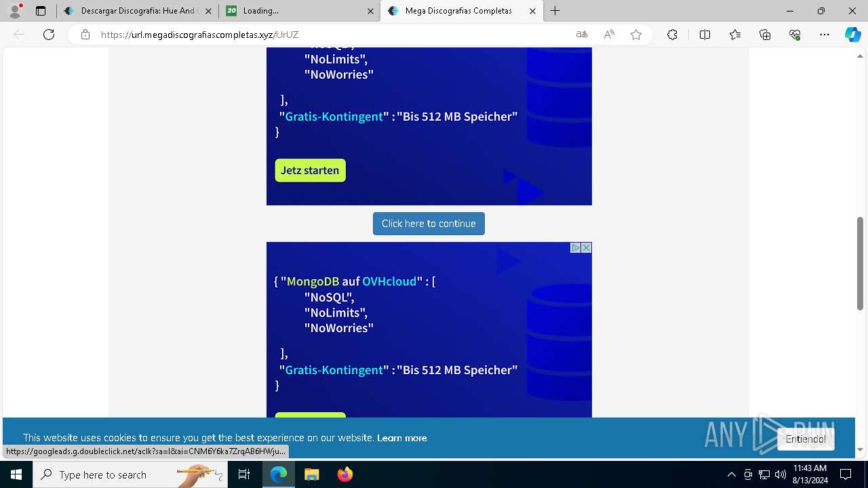
Task: Open File Explorer from taskbar
Action: tap(311, 474)
